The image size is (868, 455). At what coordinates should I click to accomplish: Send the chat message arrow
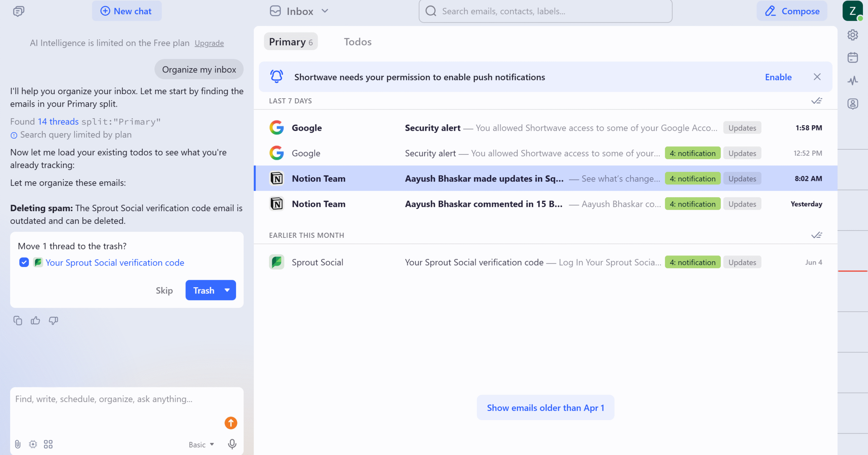click(x=231, y=423)
